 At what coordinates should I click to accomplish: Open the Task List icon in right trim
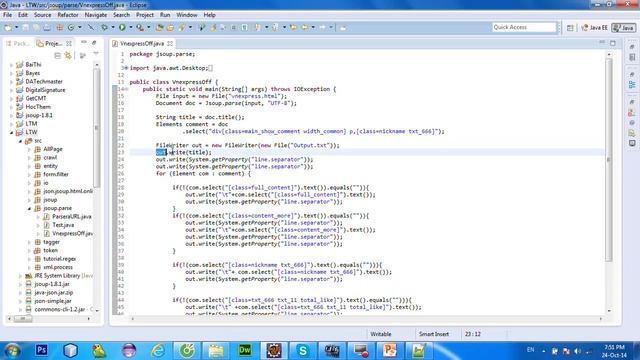pos(632,58)
